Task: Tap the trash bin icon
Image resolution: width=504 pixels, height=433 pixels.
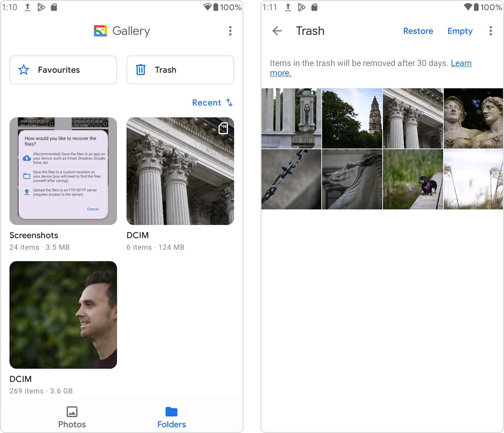Action: tap(141, 70)
